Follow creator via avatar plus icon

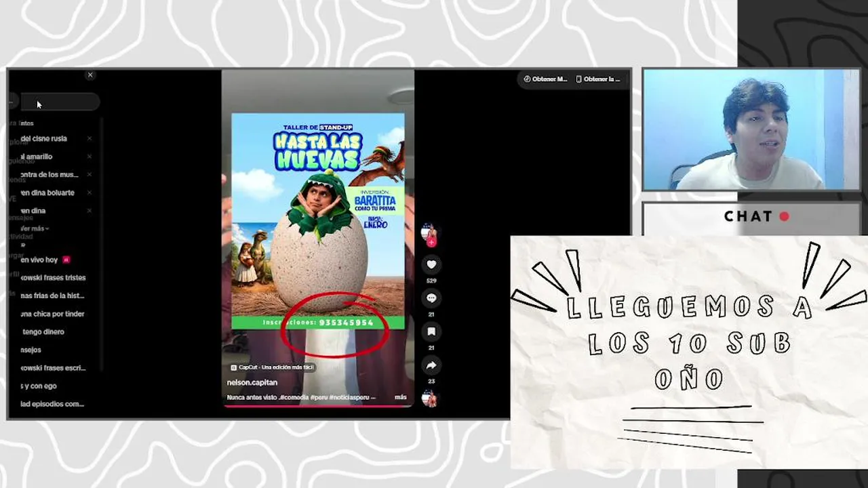pos(431,243)
